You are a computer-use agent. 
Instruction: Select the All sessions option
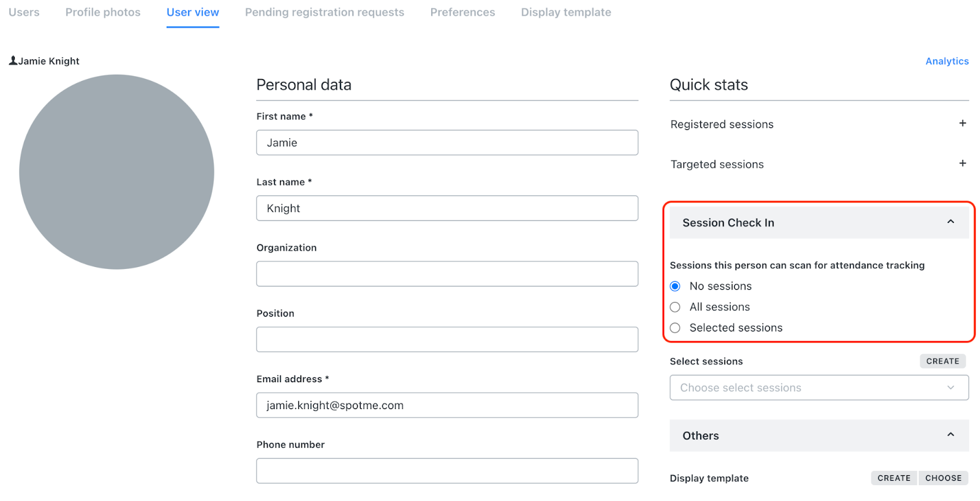click(674, 306)
